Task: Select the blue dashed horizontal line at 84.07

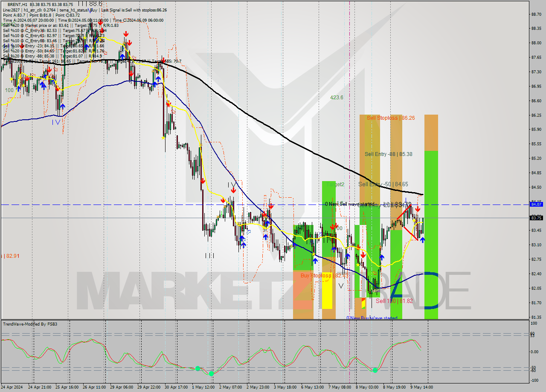Action: 264,205
